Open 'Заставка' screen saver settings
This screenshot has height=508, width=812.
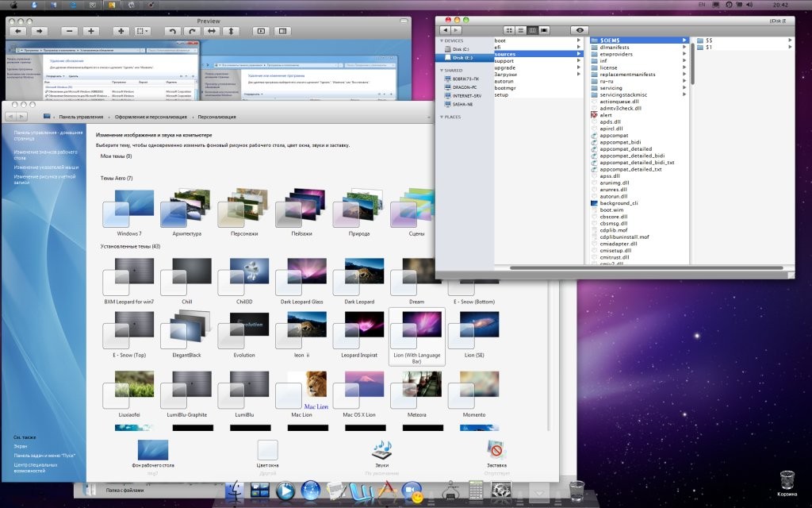click(496, 454)
